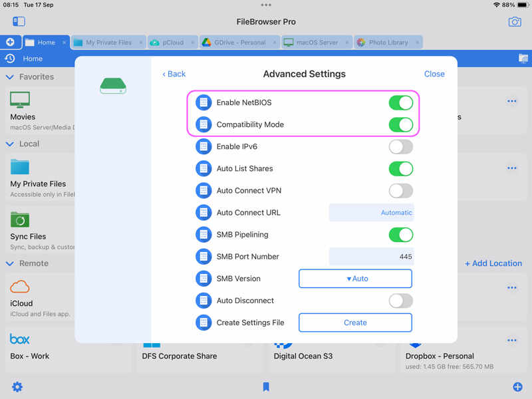The width and height of the screenshot is (532, 399).
Task: Click the SMB Port Number row icon
Action: 203,257
